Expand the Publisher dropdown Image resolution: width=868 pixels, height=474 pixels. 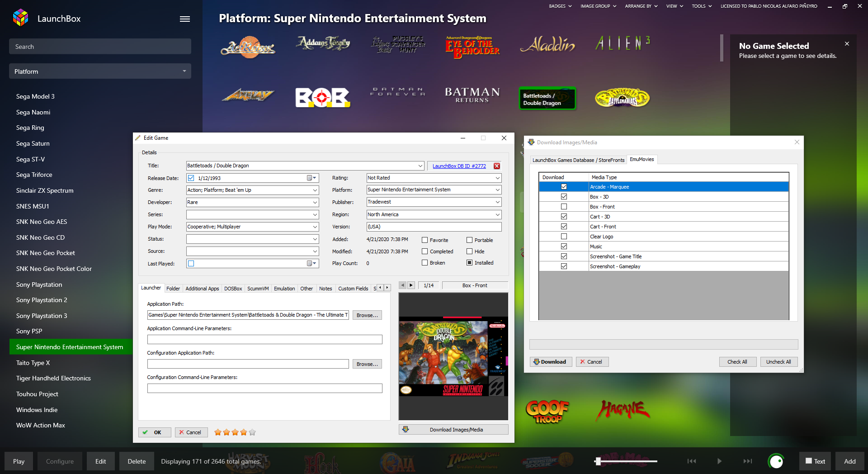(x=497, y=202)
